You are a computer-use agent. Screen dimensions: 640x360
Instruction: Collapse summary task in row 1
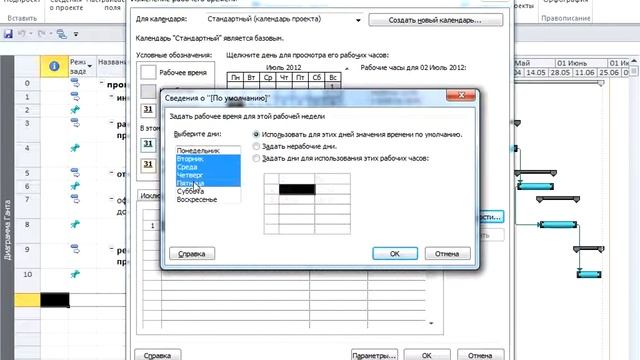tap(111, 96)
